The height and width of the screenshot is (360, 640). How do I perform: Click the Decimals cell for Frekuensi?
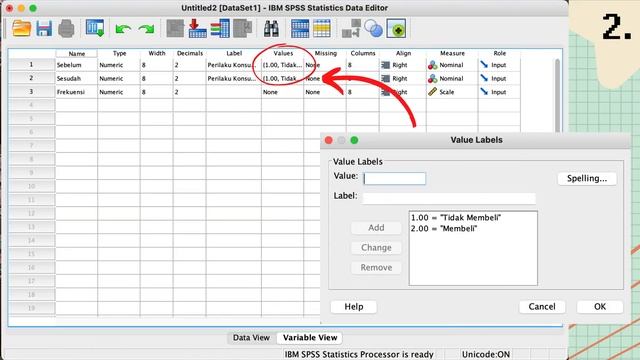(189, 92)
